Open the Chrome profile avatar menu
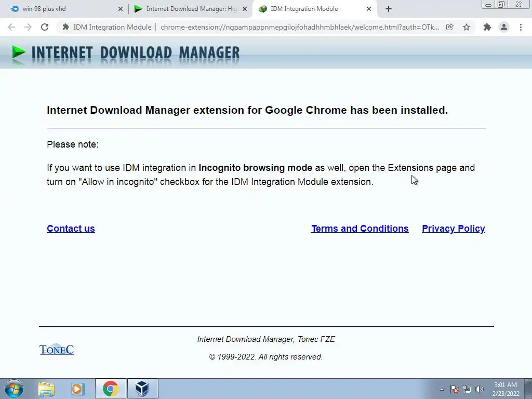Viewport: 532px width, 399px height. 504,27
